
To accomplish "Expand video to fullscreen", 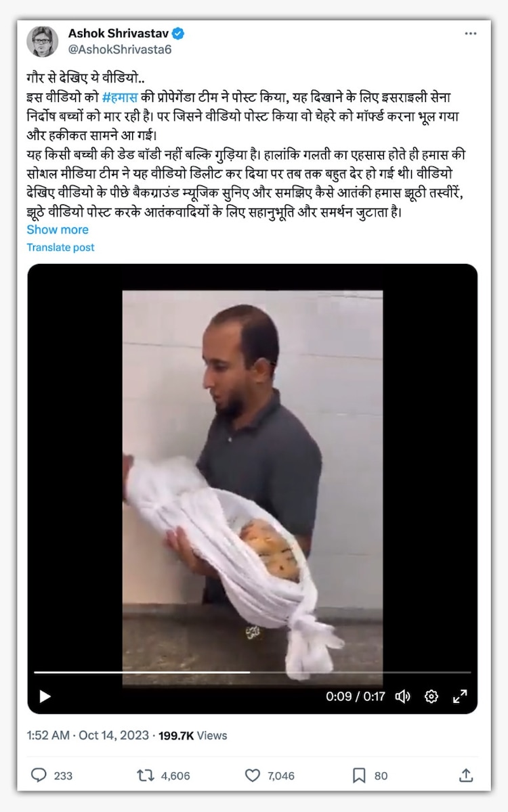I will click(x=460, y=696).
